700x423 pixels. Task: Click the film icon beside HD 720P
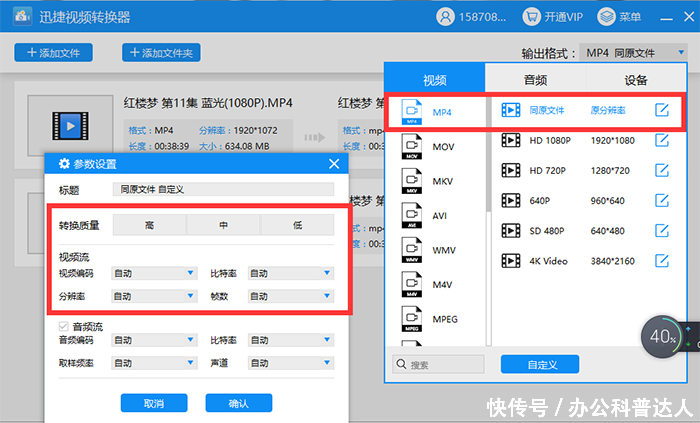point(511,170)
